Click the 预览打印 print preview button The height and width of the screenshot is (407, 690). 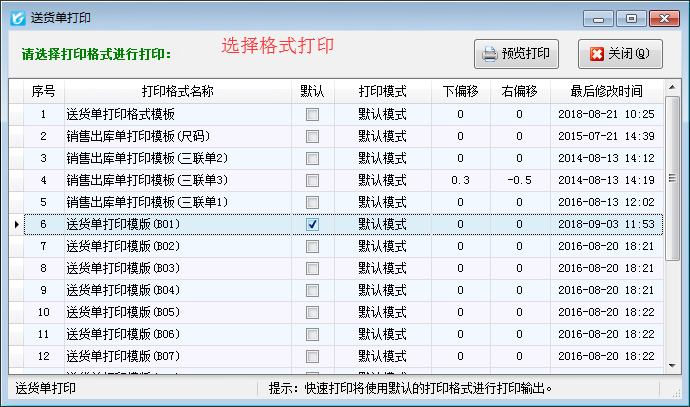[516, 54]
